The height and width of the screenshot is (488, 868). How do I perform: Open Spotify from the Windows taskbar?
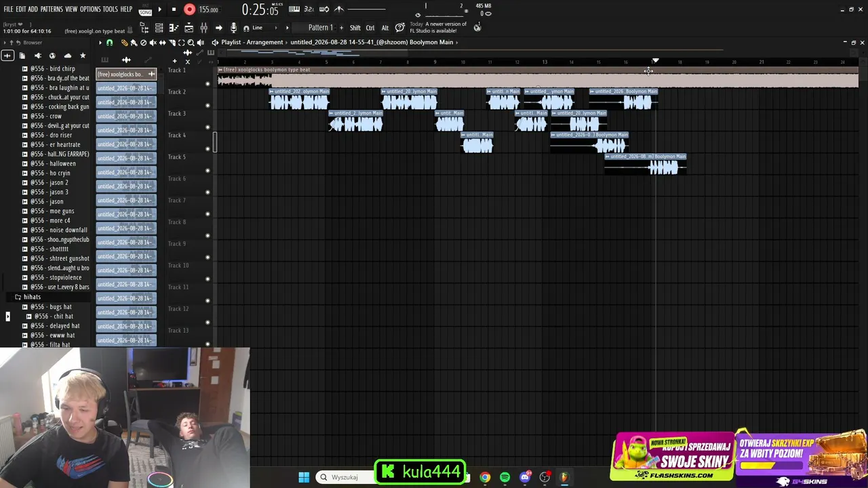tap(505, 477)
